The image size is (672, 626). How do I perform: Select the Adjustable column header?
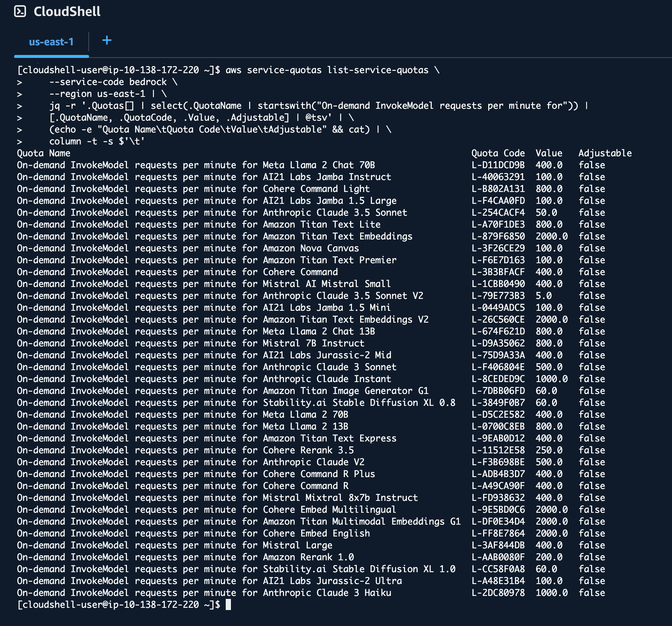605,153
